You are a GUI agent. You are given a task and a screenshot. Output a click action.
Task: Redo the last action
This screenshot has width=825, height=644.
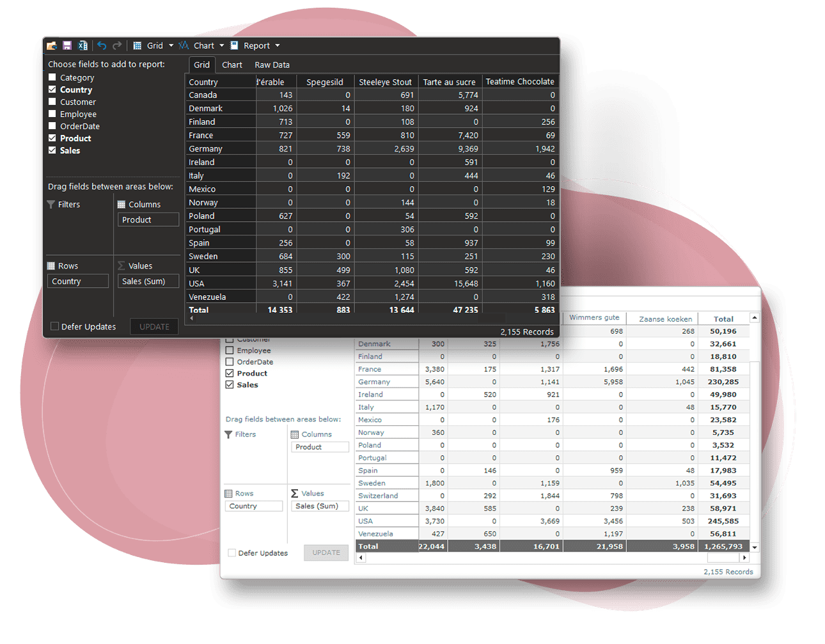[117, 45]
